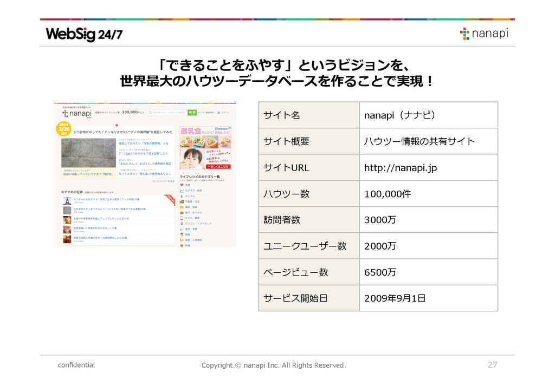
Task: Click the nanapi logo inside the website screenshot
Action: click(77, 114)
